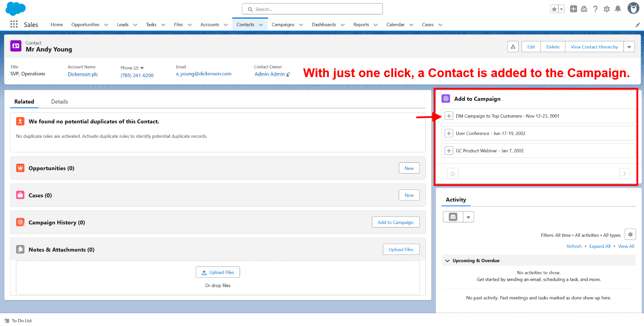Click phone number (785) 241-6200
The height and width of the screenshot is (326, 644).
tap(137, 75)
